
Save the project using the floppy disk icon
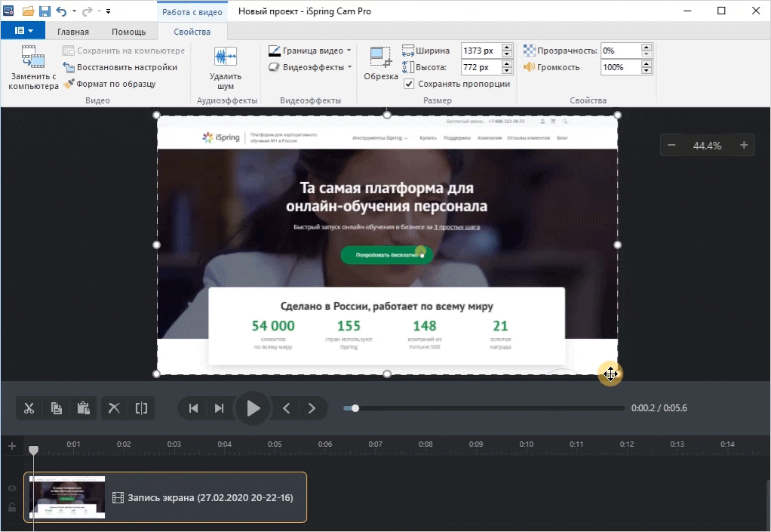[45, 11]
